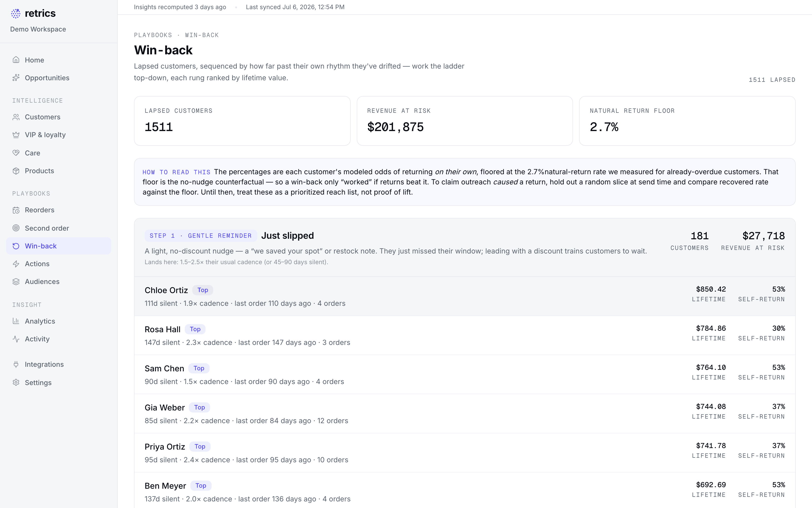Click the Top tag next to Gia Weber
The image size is (812, 508).
[199, 407]
